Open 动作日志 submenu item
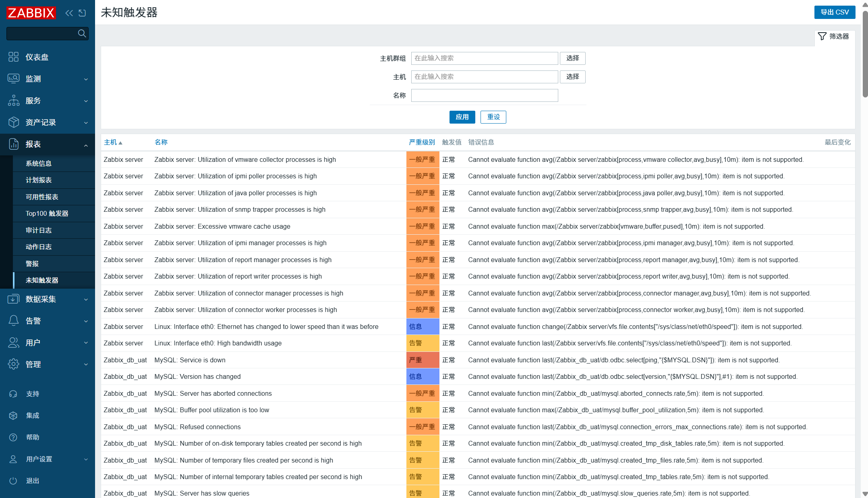 54,247
